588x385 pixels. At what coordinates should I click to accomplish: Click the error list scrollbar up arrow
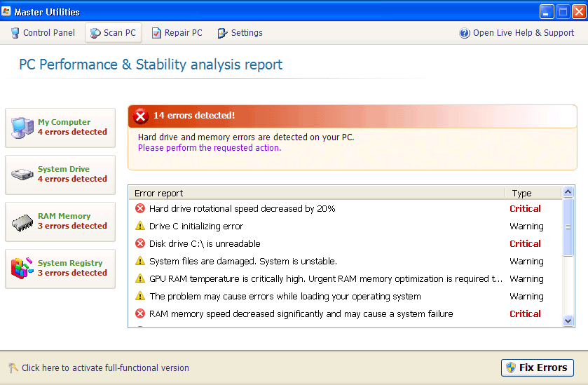tap(568, 193)
